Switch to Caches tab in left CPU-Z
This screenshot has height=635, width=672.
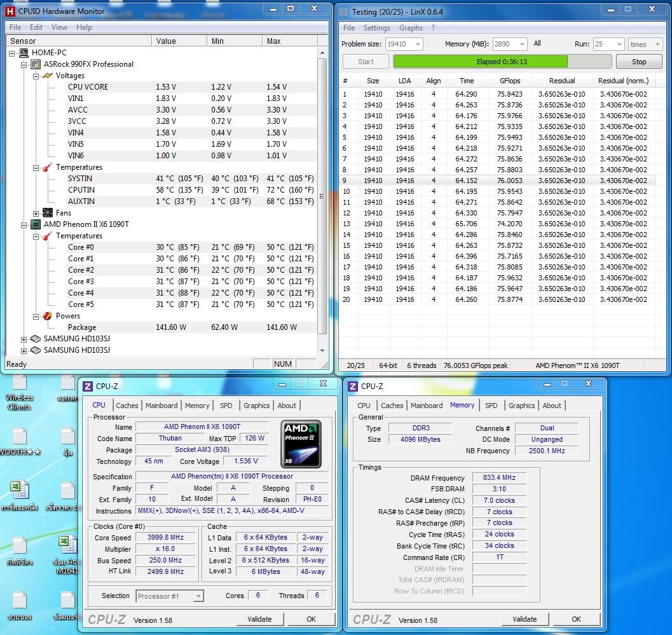127,406
